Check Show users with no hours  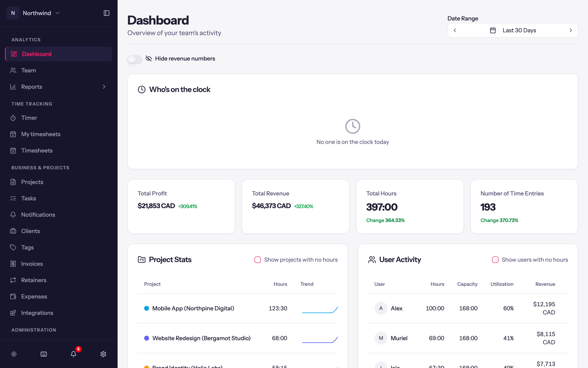tap(495, 260)
